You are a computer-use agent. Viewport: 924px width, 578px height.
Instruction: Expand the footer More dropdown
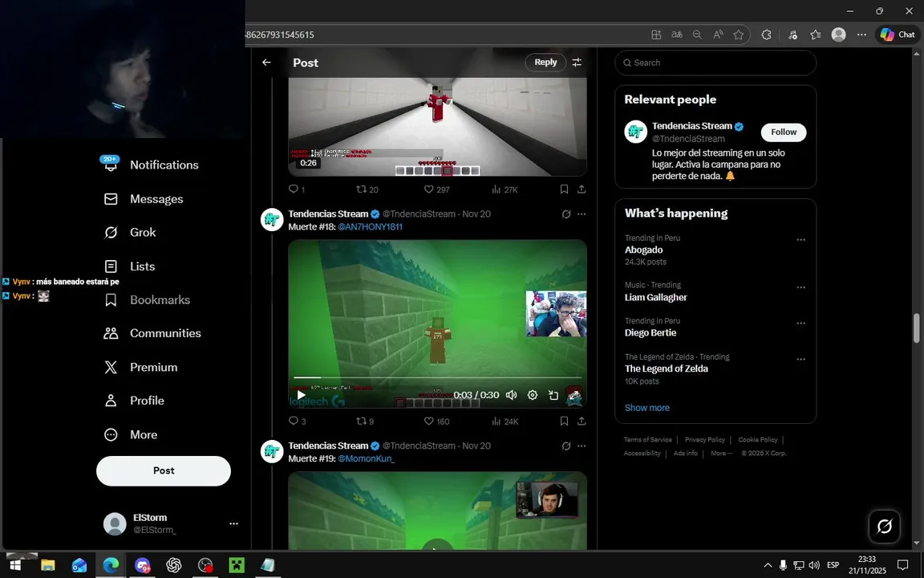click(721, 453)
